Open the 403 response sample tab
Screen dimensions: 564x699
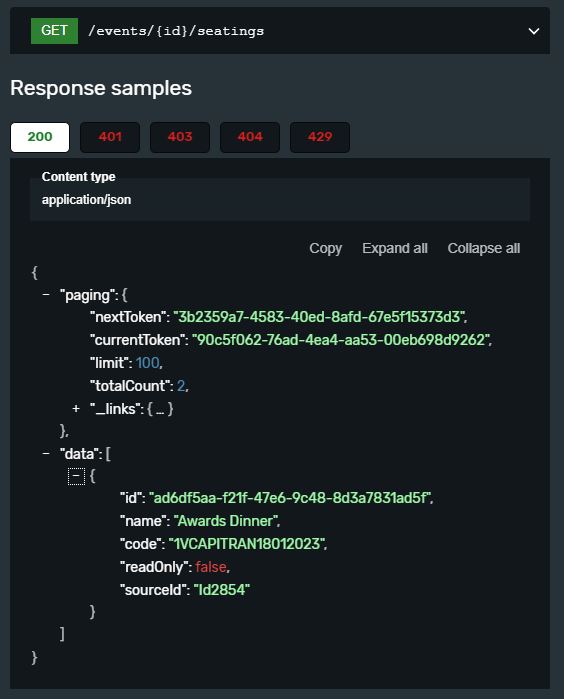[x=180, y=137]
